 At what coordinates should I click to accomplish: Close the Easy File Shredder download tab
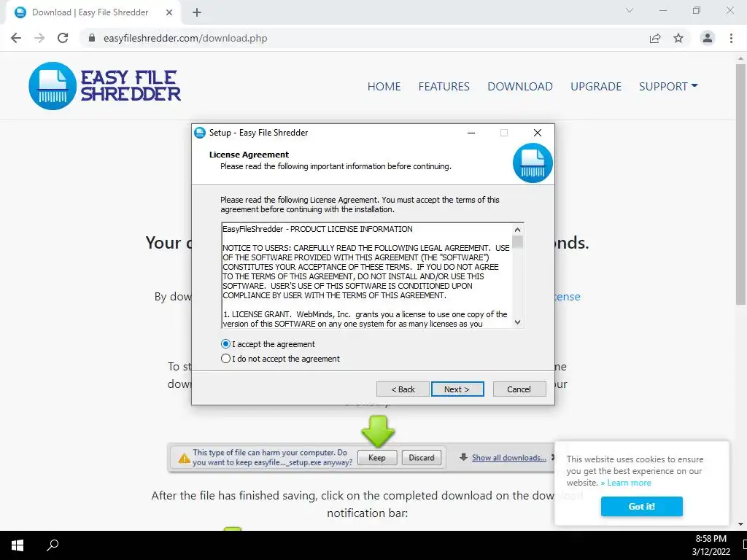(x=169, y=12)
